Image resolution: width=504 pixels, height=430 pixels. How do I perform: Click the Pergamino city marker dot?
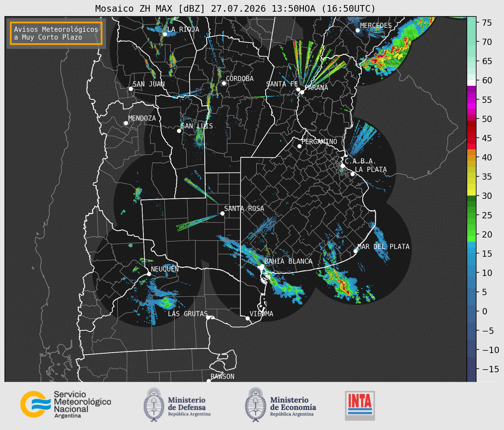[x=299, y=146]
